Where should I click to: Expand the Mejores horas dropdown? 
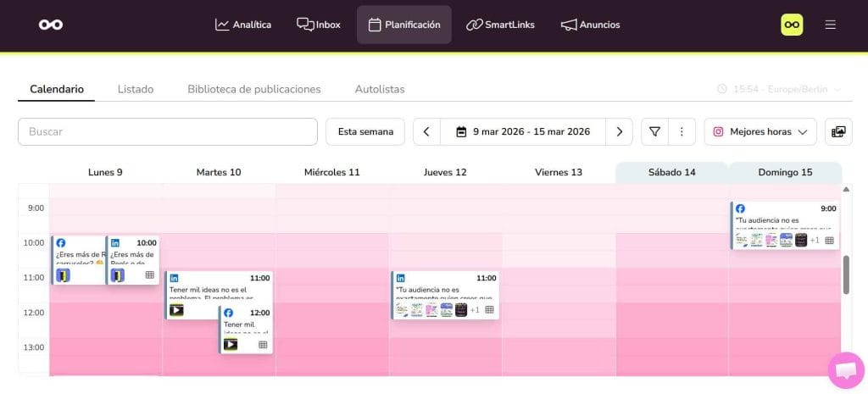coord(760,131)
